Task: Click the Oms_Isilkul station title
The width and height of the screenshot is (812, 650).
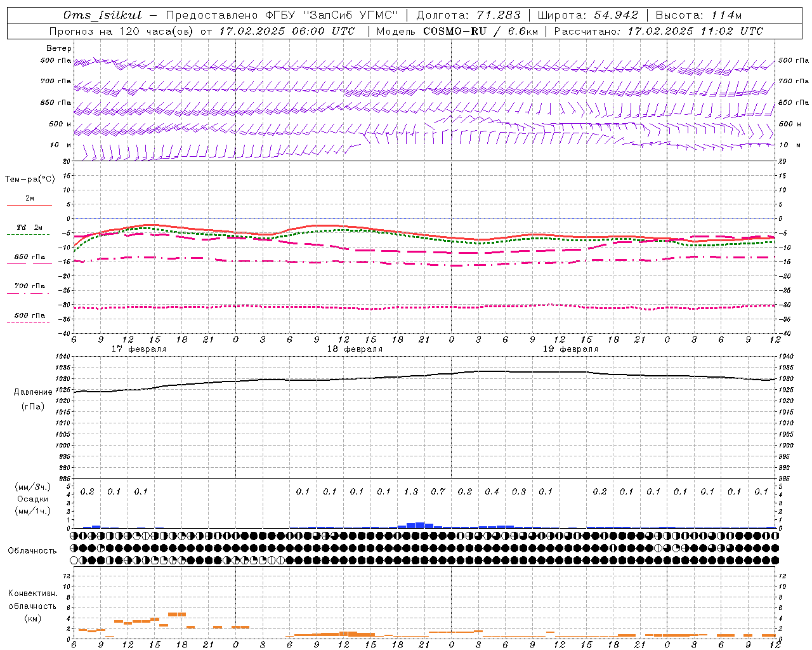Action: 102,15
